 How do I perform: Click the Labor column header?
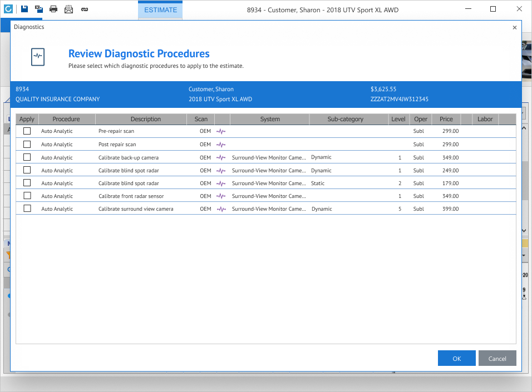[x=485, y=119]
